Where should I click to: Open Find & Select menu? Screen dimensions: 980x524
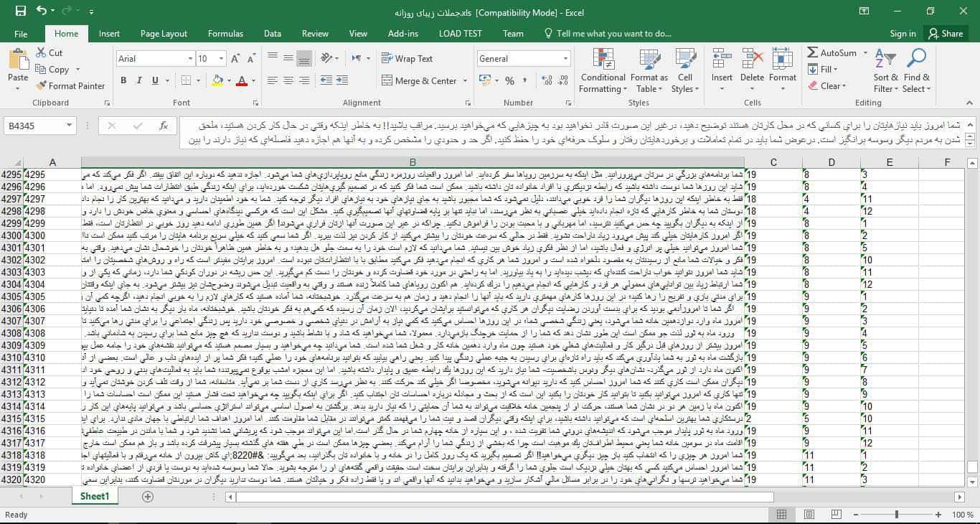(x=916, y=70)
